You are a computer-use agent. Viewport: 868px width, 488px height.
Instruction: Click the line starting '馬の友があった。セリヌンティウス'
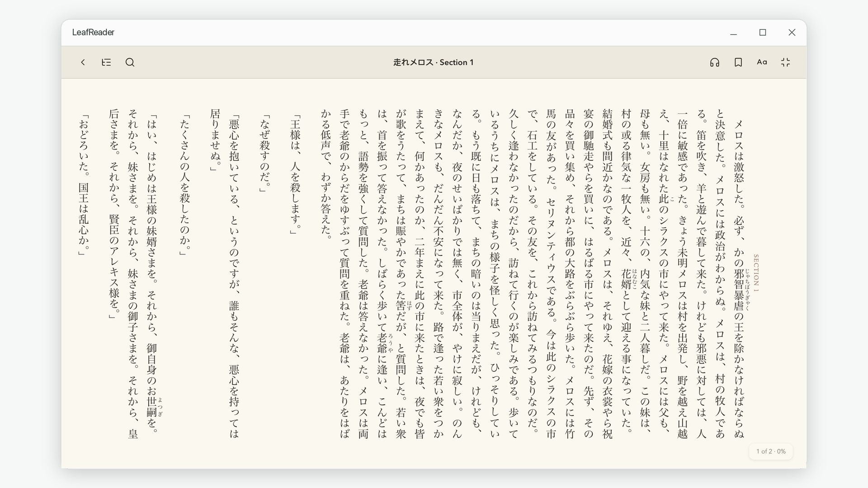[551, 274]
